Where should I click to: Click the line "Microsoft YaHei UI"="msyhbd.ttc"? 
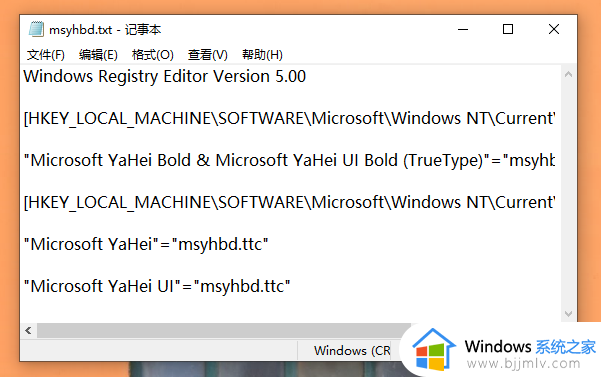coord(157,286)
